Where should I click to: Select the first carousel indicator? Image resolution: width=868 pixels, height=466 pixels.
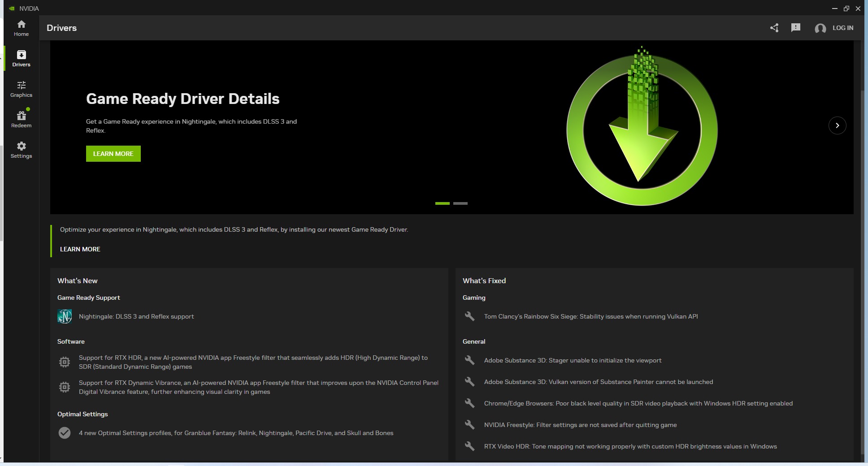tap(443, 203)
